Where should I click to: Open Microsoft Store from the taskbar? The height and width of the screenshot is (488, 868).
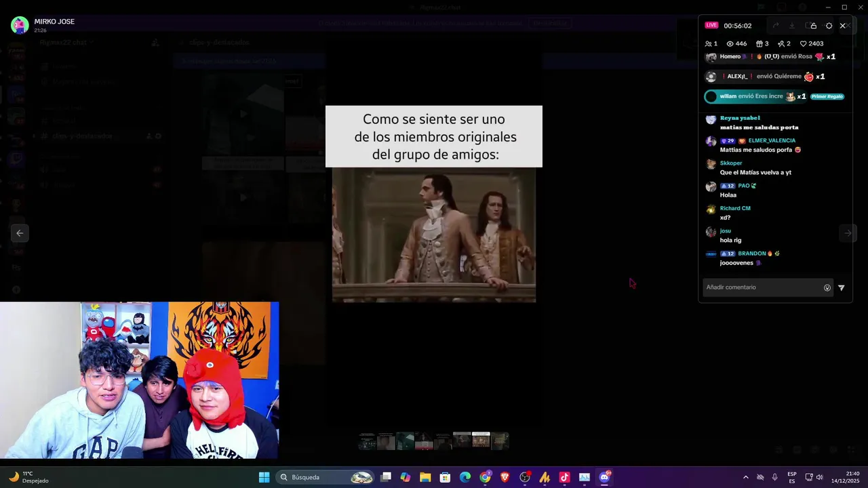point(445,477)
